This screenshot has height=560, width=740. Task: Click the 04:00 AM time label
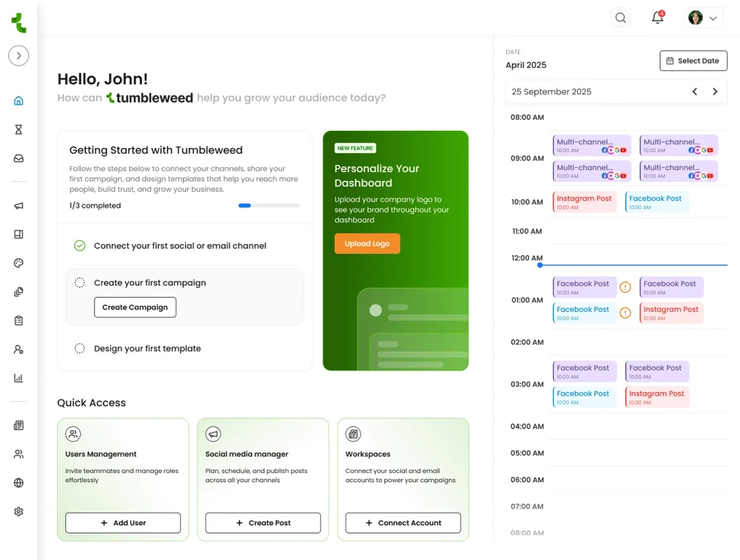tap(528, 426)
